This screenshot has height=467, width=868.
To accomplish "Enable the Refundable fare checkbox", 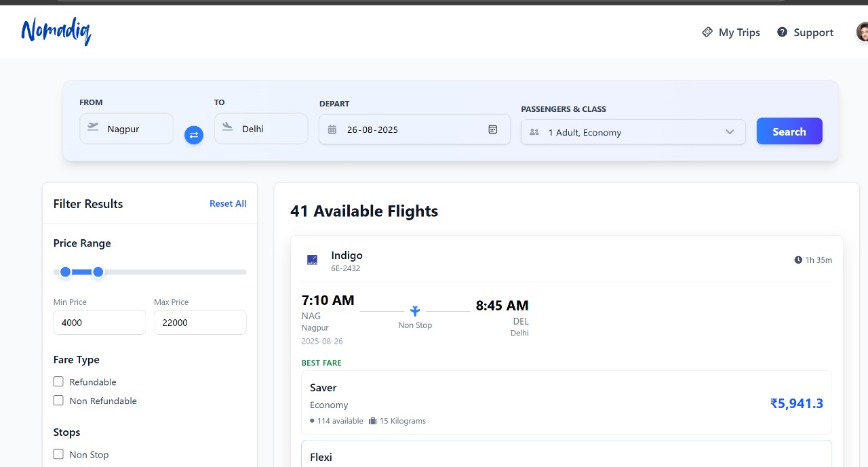I will (x=58, y=382).
